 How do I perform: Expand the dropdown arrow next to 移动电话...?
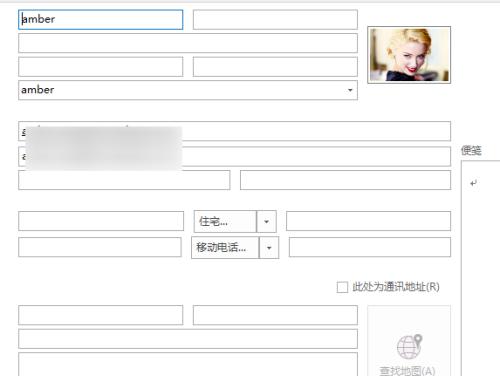pyautogui.click(x=269, y=248)
